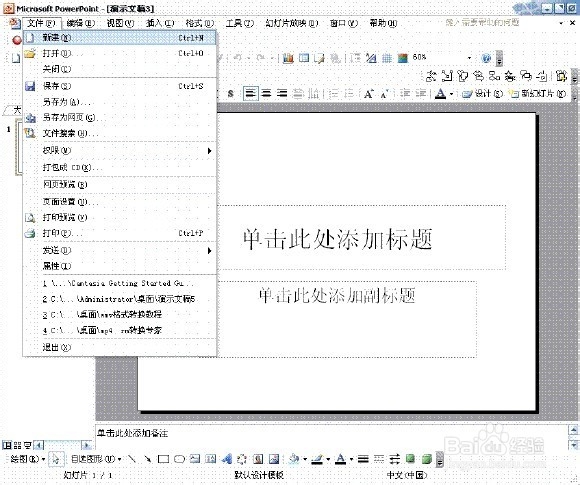Choose 另存为网页 from File menu
The image size is (580, 485).
click(119, 117)
